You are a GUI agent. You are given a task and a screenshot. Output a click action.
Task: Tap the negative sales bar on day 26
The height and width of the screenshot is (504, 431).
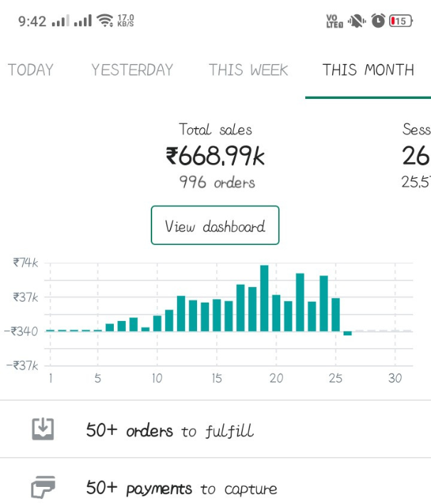click(348, 333)
